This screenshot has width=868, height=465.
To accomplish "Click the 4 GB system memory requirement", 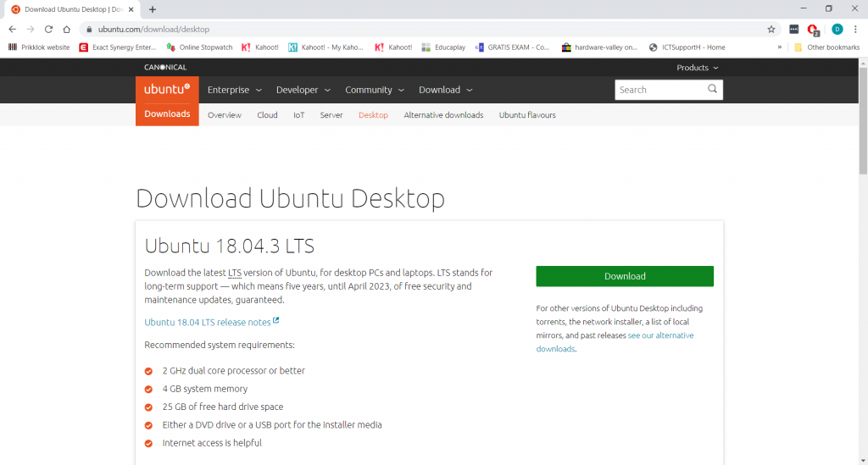I will point(205,389).
